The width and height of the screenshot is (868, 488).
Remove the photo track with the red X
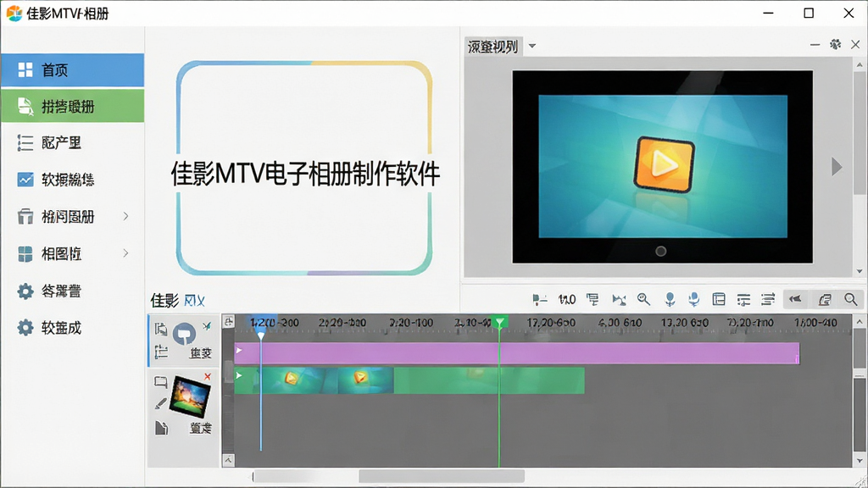point(208,377)
